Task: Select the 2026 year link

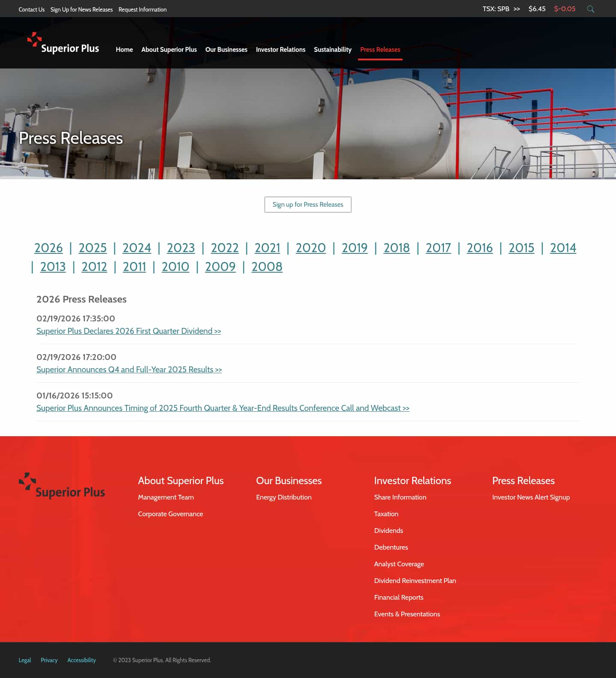Action: 48,248
